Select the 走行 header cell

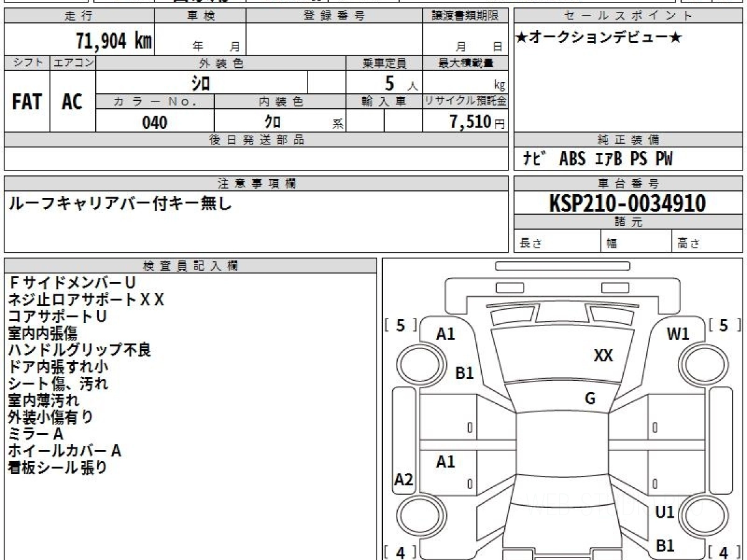pos(78,16)
